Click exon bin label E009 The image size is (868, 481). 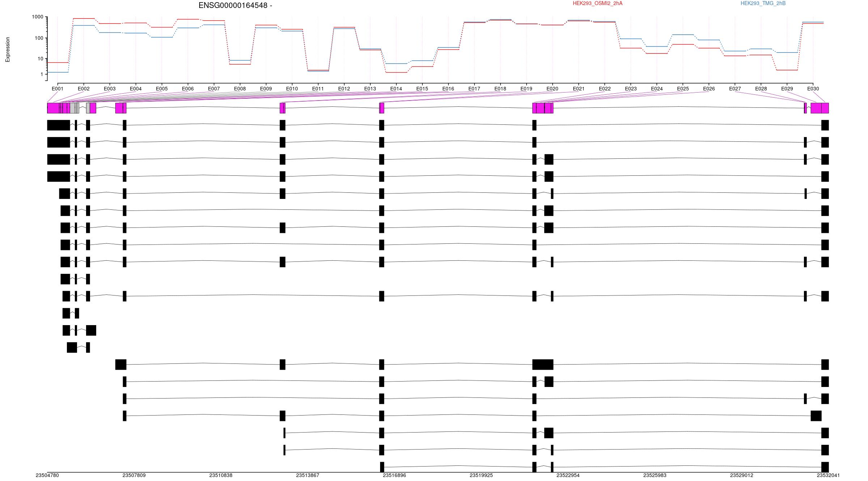266,89
